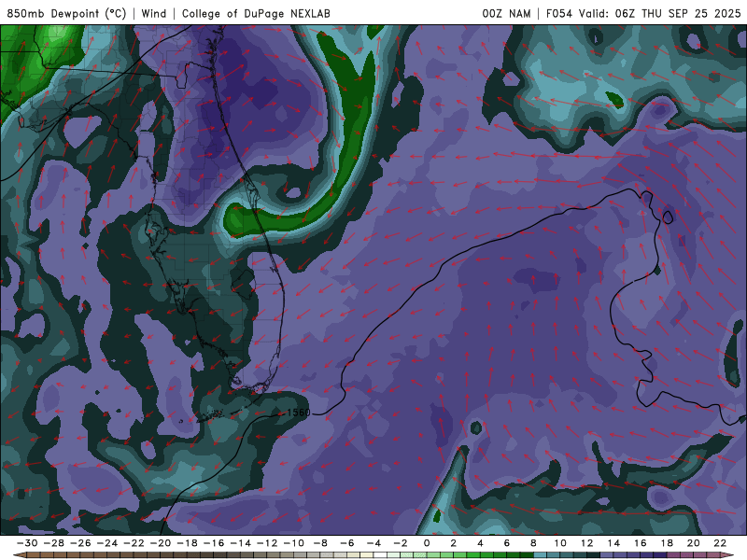
Task: Click the '16' color scale label
Action: 641,543
